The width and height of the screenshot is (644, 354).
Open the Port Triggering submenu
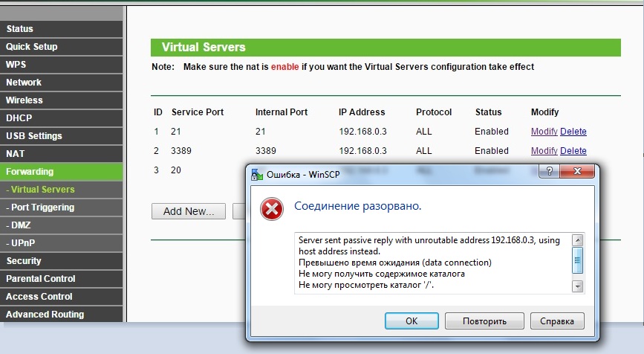(61, 207)
